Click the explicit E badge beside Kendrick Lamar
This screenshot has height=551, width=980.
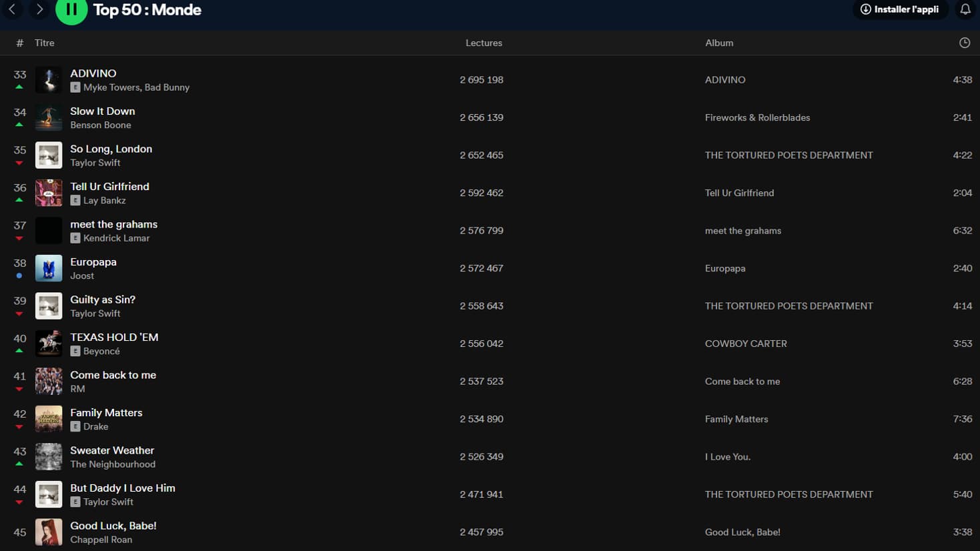pos(75,238)
